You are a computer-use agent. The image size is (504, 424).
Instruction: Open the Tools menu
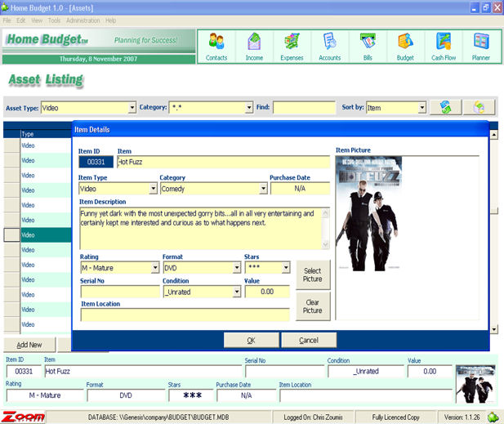(54, 20)
